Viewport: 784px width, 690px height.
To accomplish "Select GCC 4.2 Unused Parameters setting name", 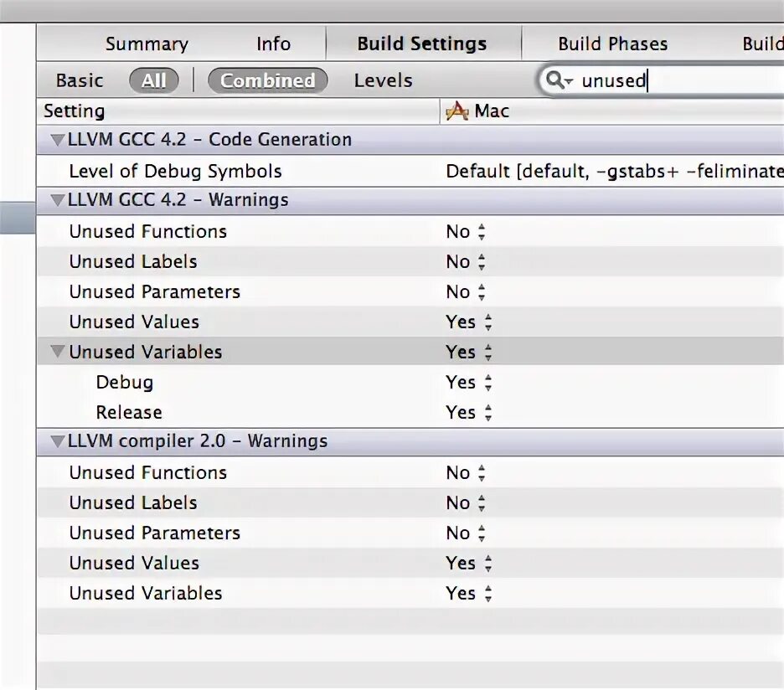I will [x=154, y=291].
